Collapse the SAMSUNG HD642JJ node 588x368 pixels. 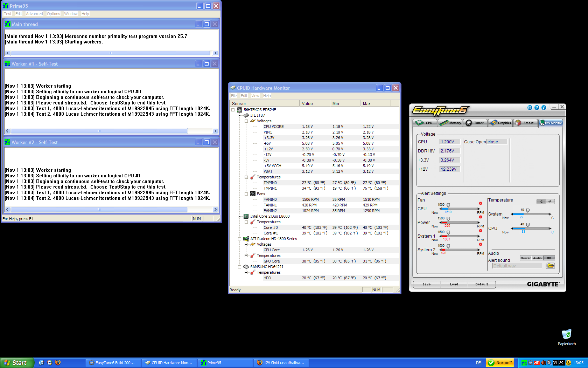pyautogui.click(x=240, y=267)
